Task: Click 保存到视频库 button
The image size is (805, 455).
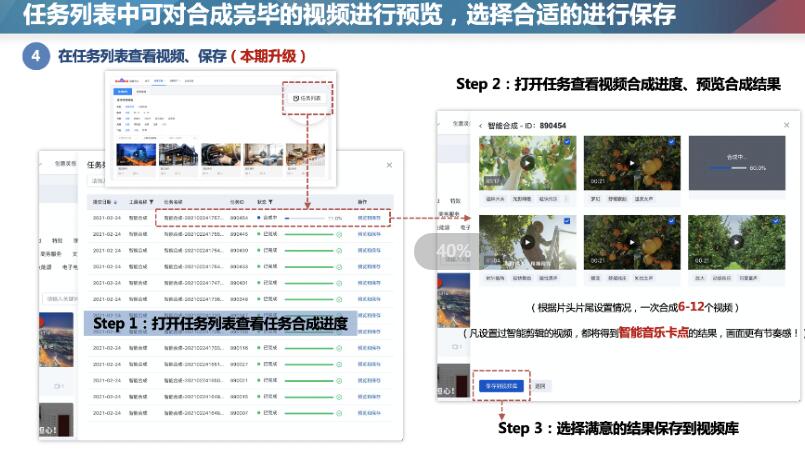Action: (500, 385)
